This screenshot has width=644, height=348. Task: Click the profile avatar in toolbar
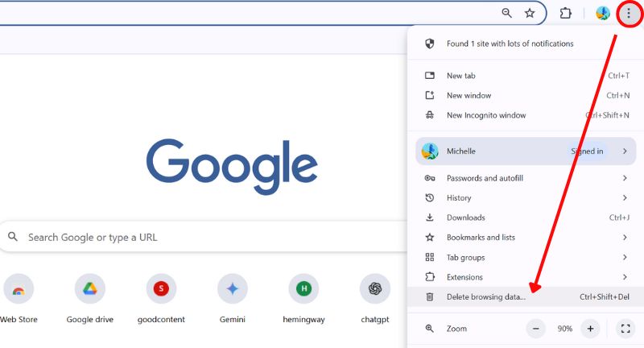click(x=603, y=14)
